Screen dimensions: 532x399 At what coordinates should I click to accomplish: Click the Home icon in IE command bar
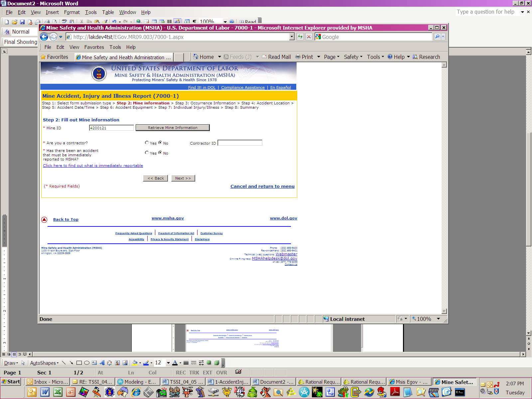[196, 57]
